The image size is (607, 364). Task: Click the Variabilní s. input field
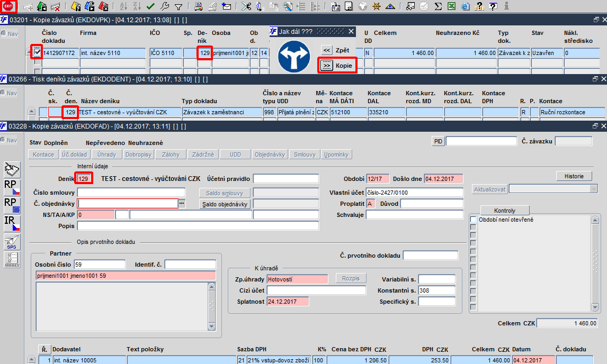437,279
